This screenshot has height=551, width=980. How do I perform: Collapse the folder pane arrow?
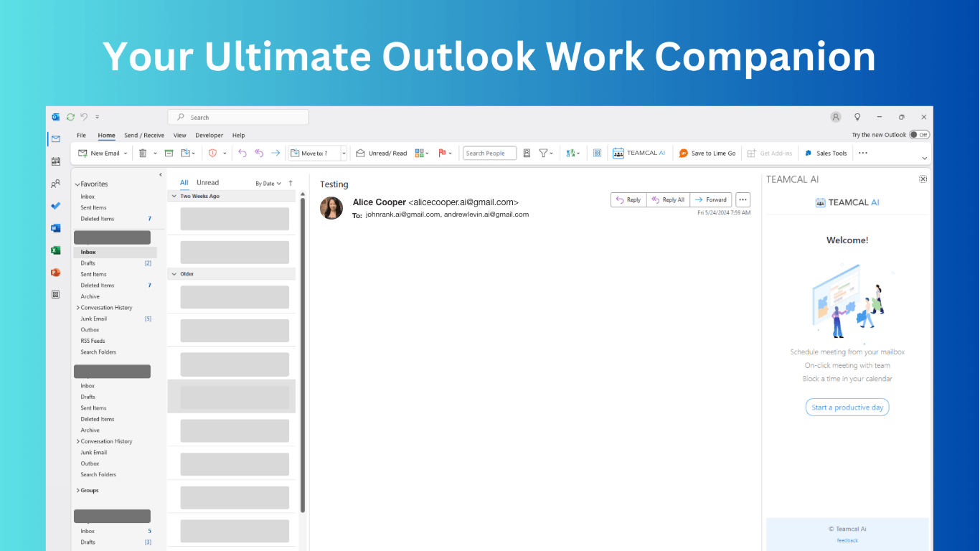click(160, 174)
